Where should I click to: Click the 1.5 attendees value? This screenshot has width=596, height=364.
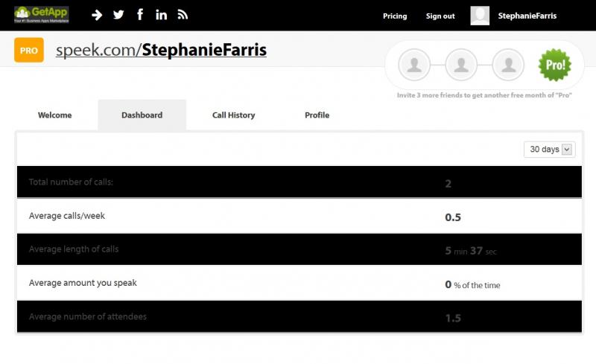[453, 318]
